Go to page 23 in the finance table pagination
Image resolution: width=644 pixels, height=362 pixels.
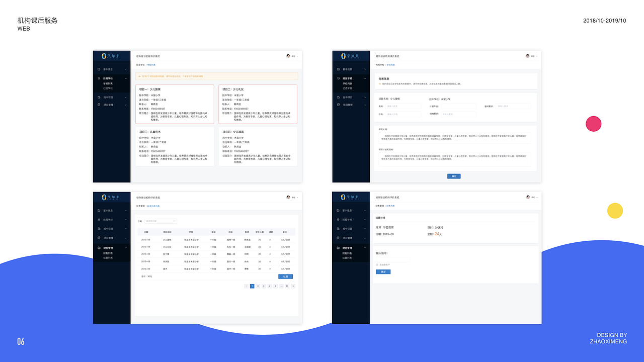tap(287, 286)
